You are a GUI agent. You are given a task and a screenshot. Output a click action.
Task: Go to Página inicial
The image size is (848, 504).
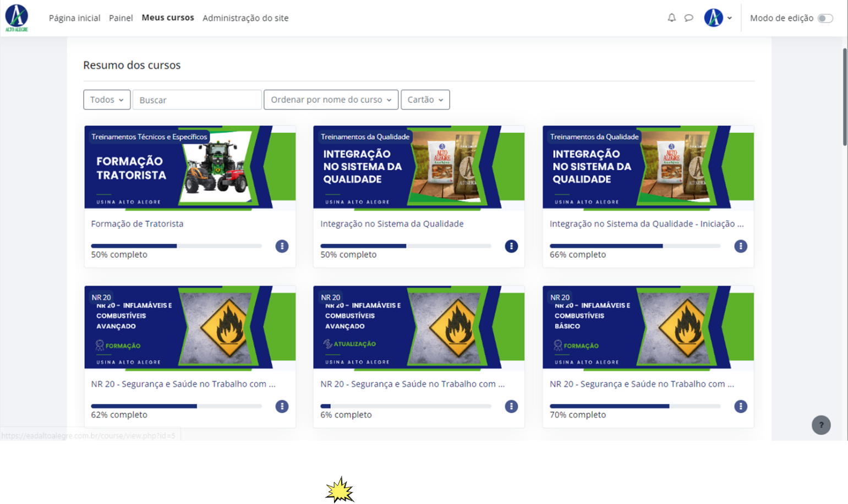[x=74, y=18]
